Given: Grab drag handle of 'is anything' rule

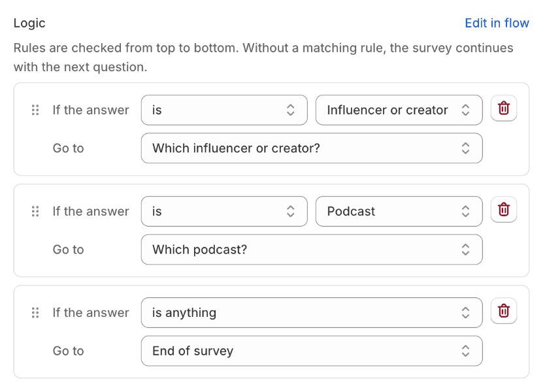Looking at the screenshot, I should [x=35, y=312].
